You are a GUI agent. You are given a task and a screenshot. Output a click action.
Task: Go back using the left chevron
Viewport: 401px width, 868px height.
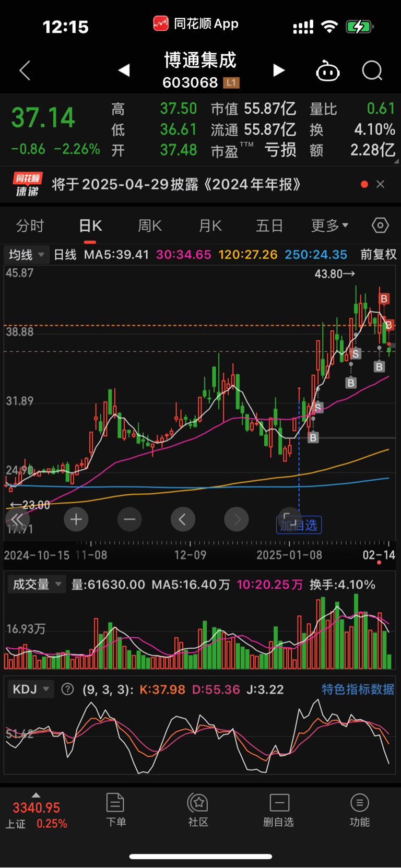(x=25, y=70)
